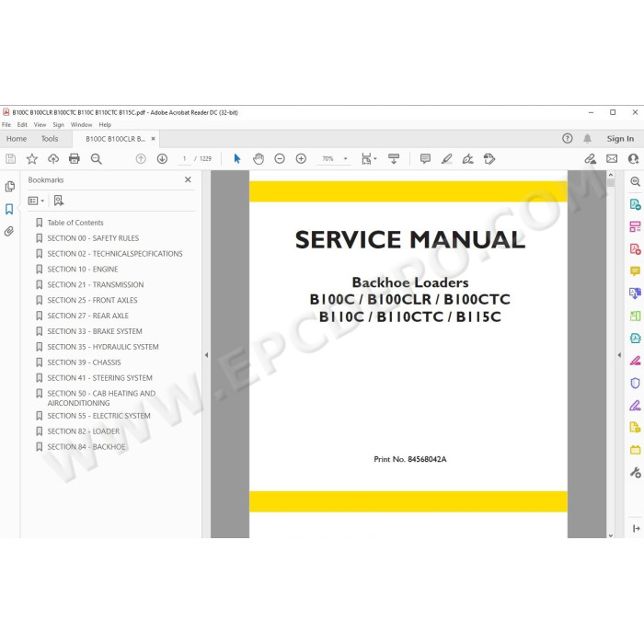Viewport: 644px width, 644px height.
Task: Open bookmark options list dropdown
Action: tap(36, 201)
